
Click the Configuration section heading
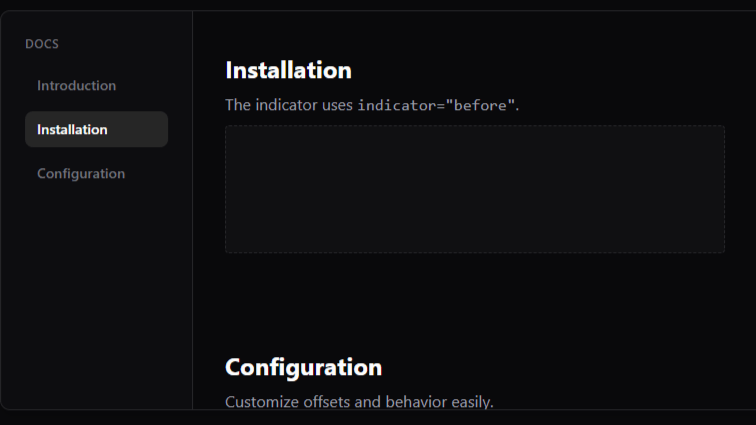point(303,367)
